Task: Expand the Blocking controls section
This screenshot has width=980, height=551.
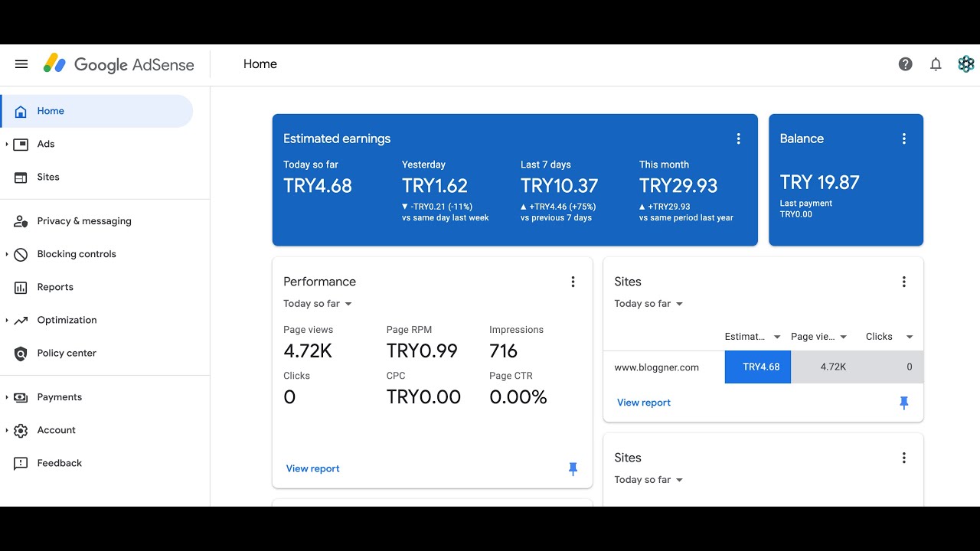Action: (7, 254)
